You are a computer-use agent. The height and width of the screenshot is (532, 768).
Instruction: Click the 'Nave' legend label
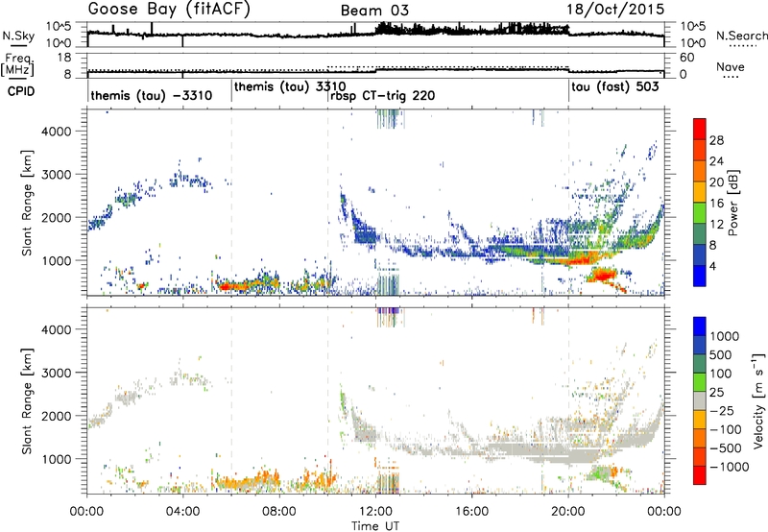pyautogui.click(x=731, y=67)
